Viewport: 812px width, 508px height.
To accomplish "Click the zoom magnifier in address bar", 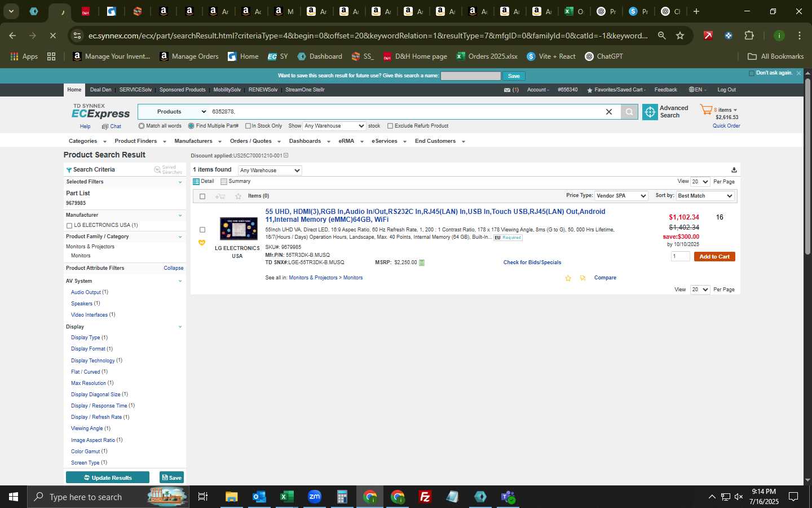I will click(x=661, y=36).
